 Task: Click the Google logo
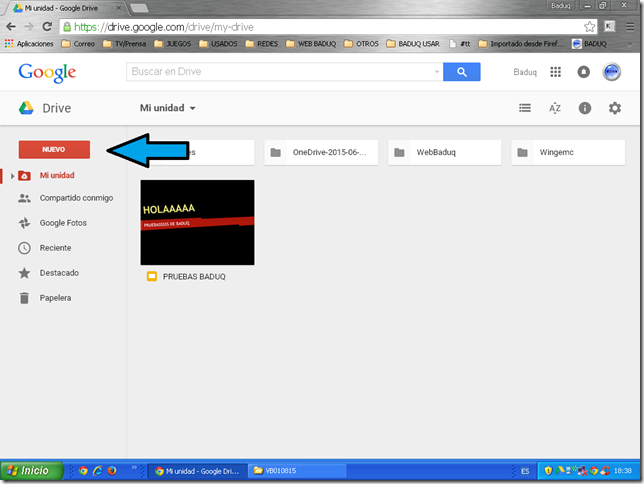[47, 73]
